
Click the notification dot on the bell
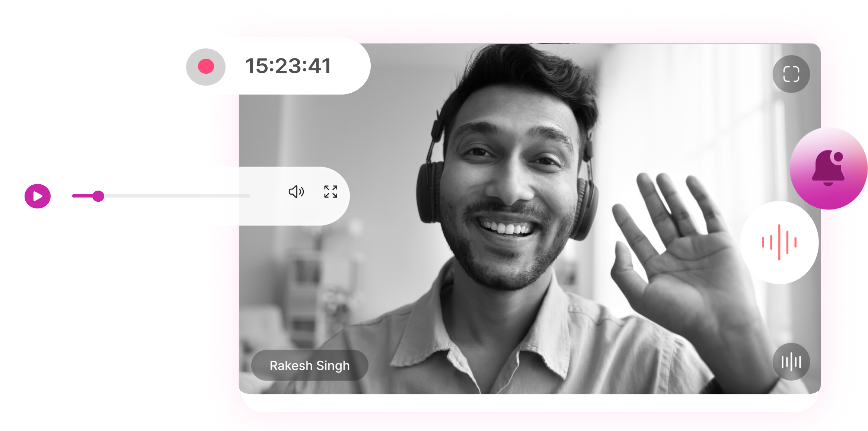[838, 156]
